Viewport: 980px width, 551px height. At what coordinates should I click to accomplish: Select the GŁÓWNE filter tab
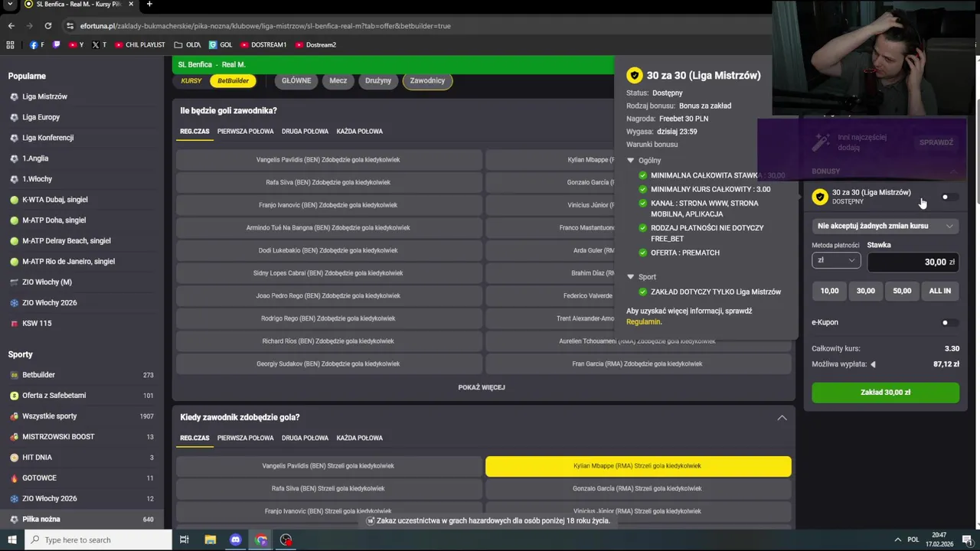tap(296, 80)
